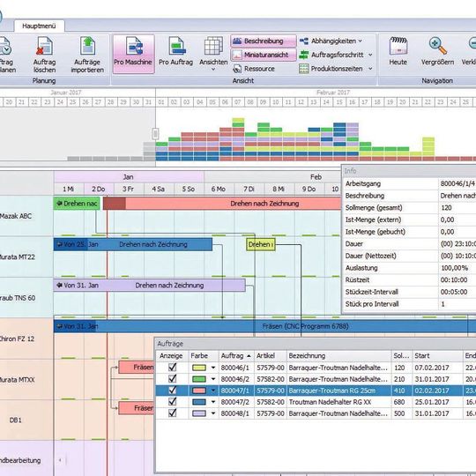Image resolution: width=476 pixels, height=476 pixels.
Task: Toggle the Miniaturansicht display
Action: point(263,55)
